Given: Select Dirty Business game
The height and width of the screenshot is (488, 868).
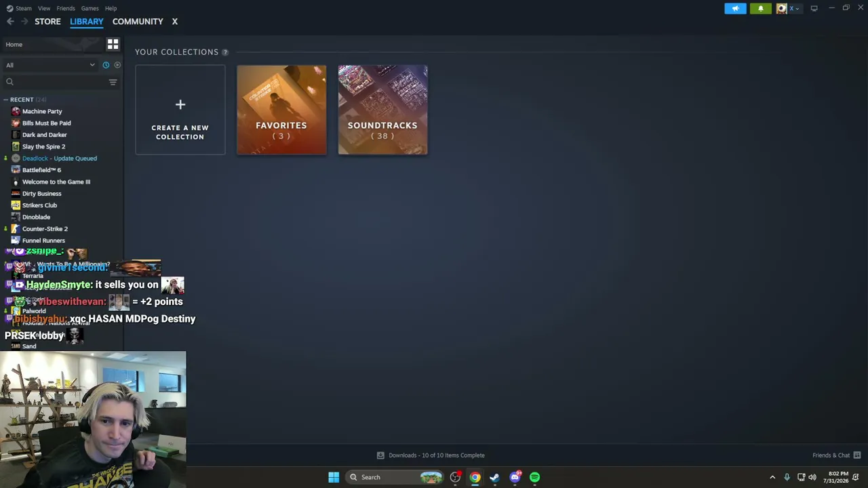Looking at the screenshot, I should point(42,194).
